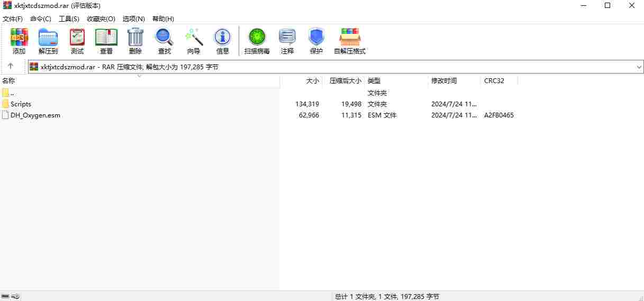Open the 文件(F) menu

[x=13, y=19]
